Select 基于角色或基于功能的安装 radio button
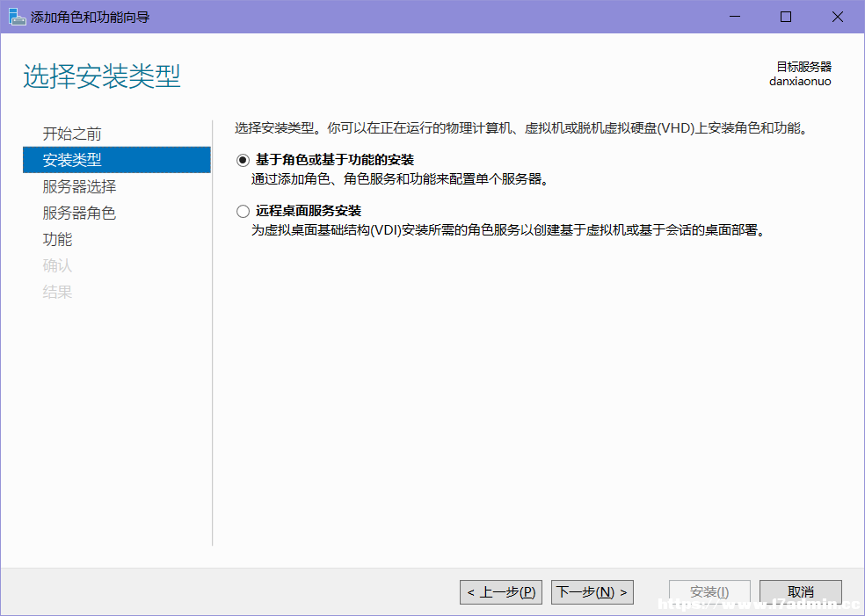Screen dimensions: 865x616 [243, 161]
